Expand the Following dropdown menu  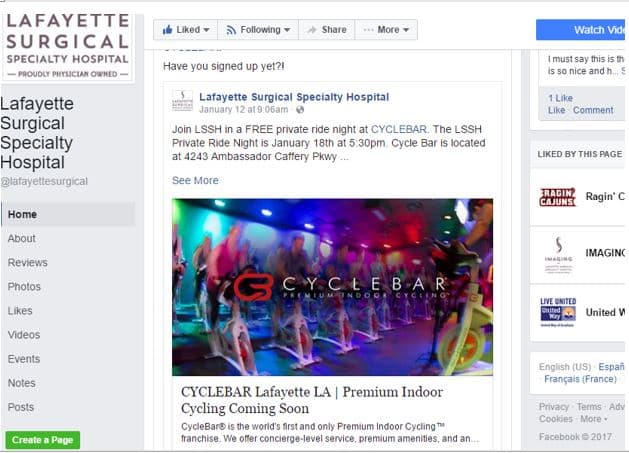pyautogui.click(x=287, y=30)
